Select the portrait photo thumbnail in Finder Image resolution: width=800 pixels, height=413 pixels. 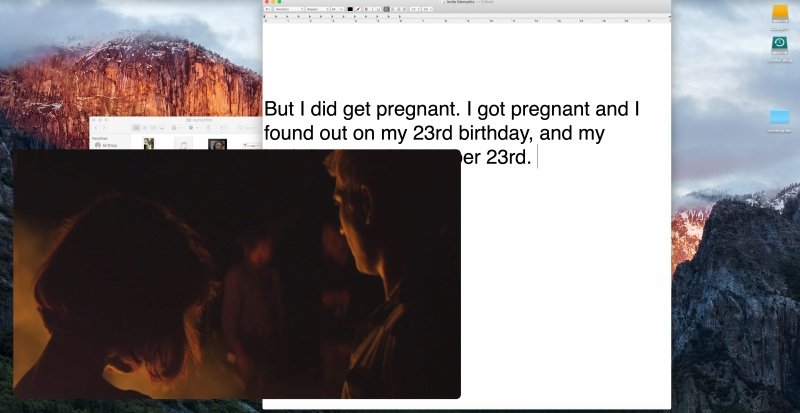[217, 144]
